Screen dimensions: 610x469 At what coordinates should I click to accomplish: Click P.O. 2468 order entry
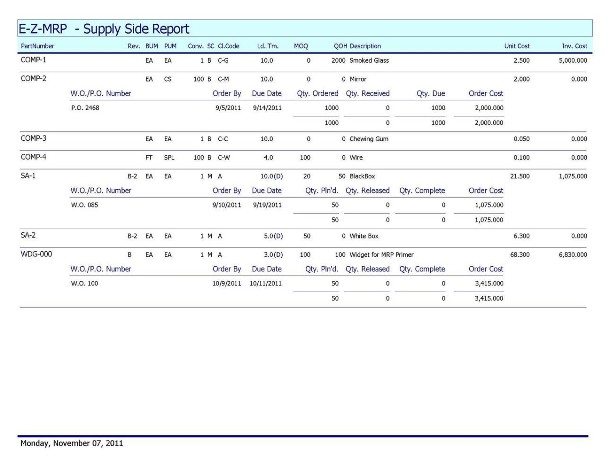point(87,106)
